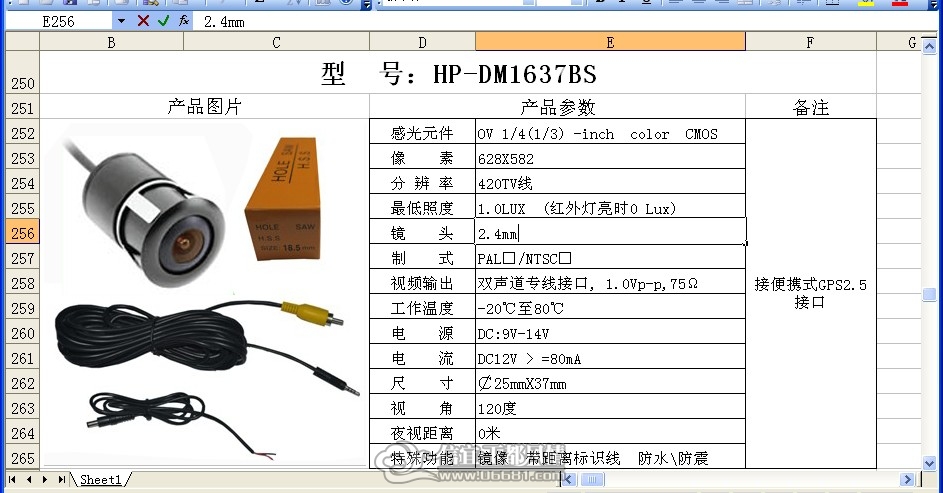
Task: Jump to the first sheet tab arrow
Action: 12,480
